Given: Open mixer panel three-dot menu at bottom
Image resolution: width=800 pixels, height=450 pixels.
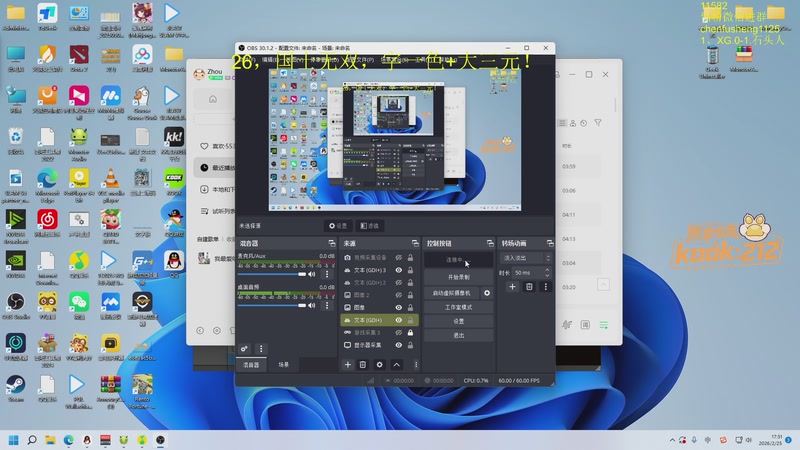Looking at the screenshot, I should (261, 349).
